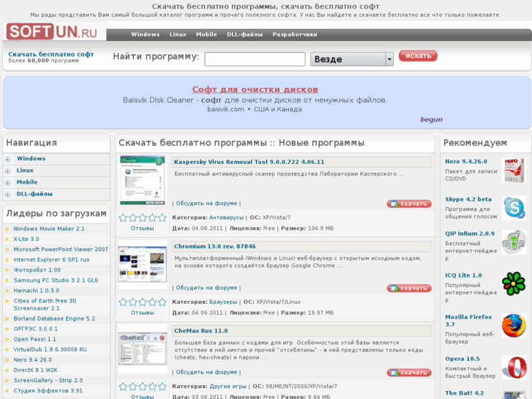Screen dimensions: 532x399
Task: Click Обсудить на форуме under Chromium
Action: [x=206, y=288]
